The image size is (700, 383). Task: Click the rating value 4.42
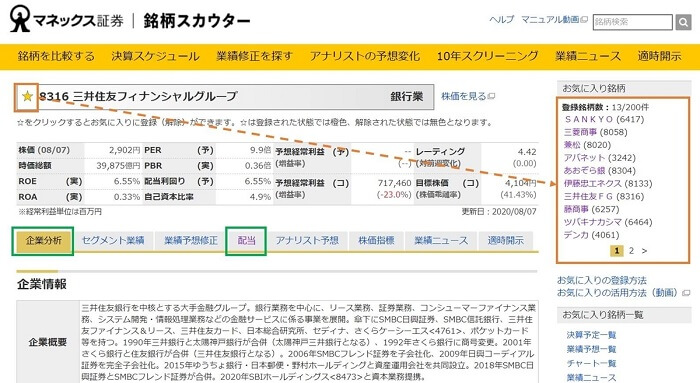point(527,152)
